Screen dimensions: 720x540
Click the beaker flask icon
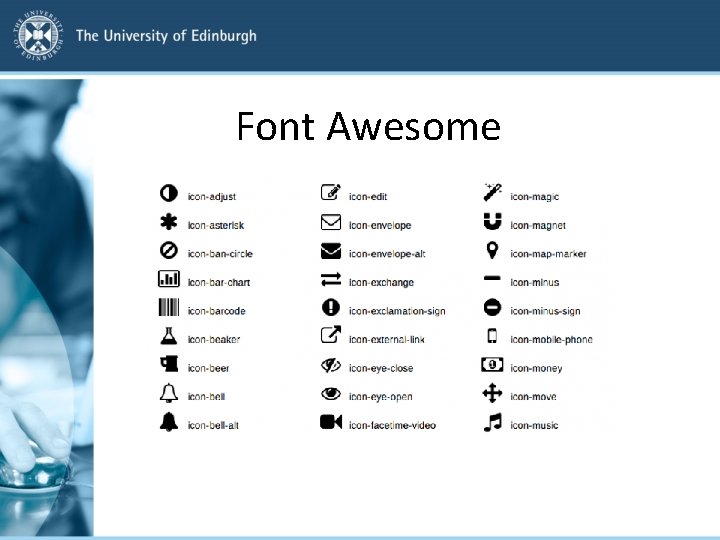(169, 336)
